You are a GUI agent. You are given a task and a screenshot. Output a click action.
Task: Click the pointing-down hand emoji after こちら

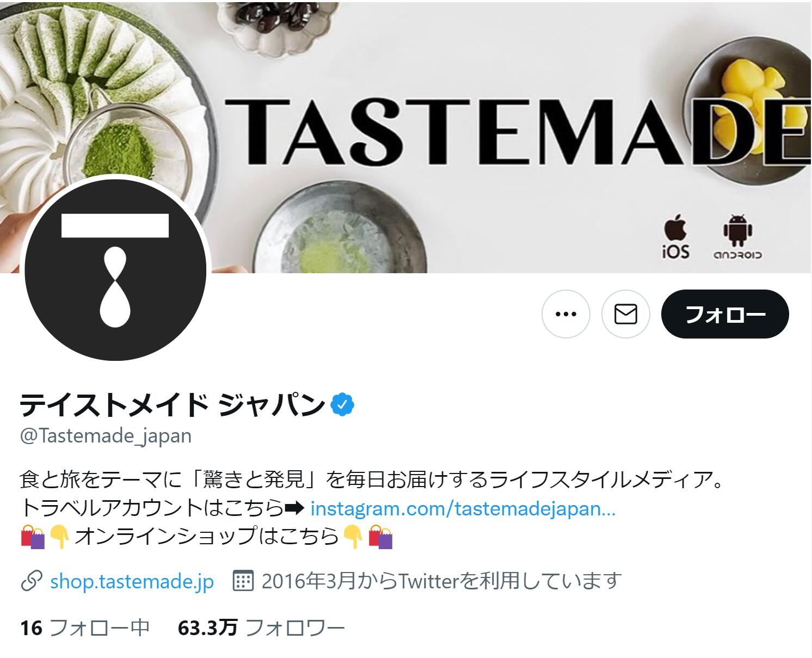point(353,537)
